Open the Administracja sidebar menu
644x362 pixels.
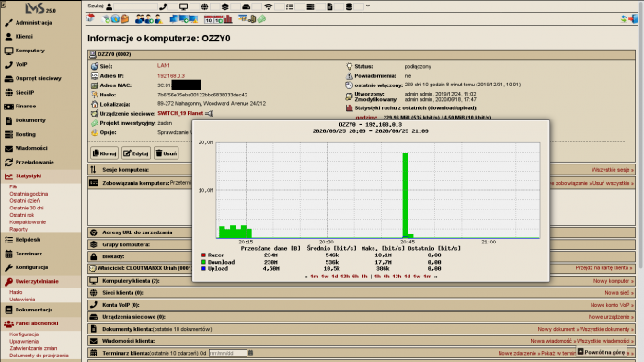pyautogui.click(x=40, y=23)
